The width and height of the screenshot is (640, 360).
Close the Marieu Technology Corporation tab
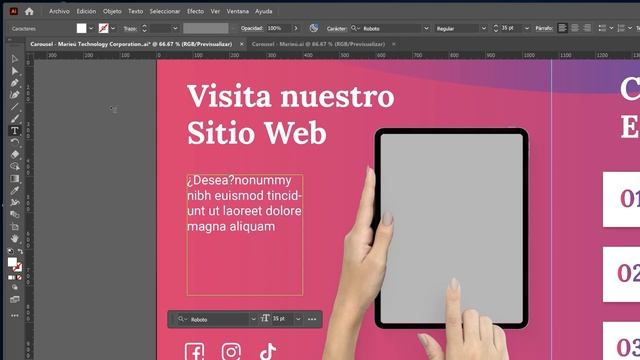pos(242,44)
